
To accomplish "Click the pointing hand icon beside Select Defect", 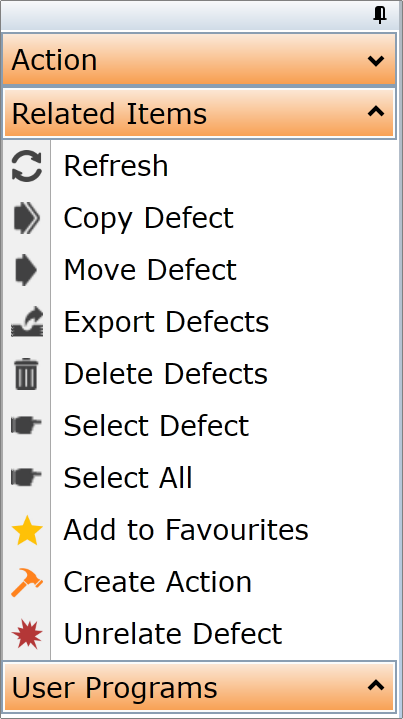I will 26,426.
